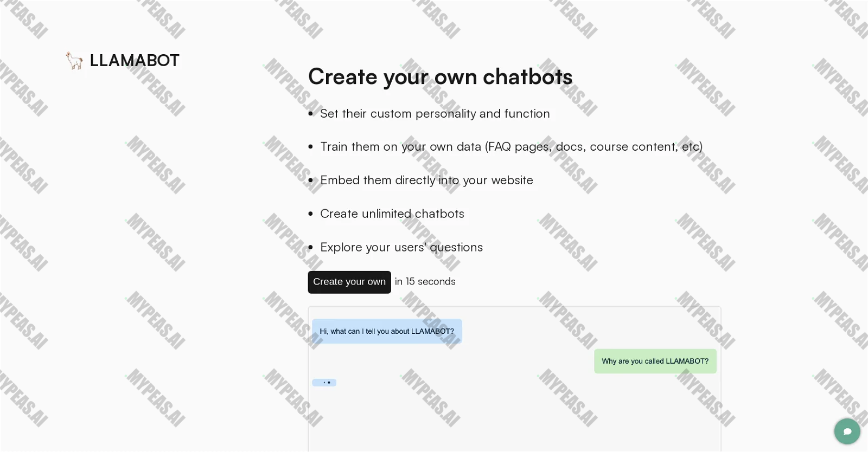Click the 'Create your own chatbots' heading
This screenshot has height=452, width=868.
point(441,76)
